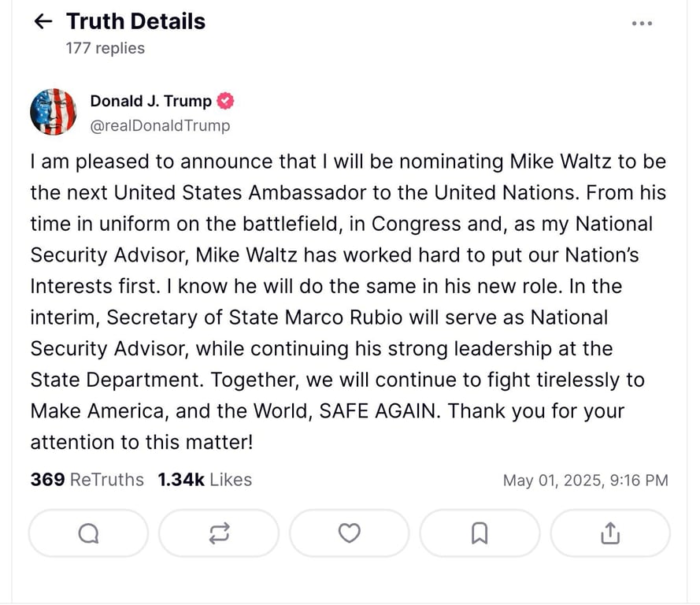Click the Donald J. Trump display name
Image resolution: width=700 pixels, height=605 pixels.
[x=150, y=101]
